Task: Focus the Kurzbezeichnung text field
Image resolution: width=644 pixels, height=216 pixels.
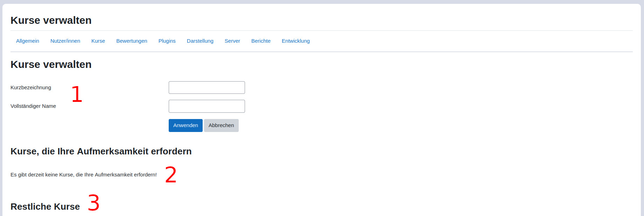Action: pos(206,88)
